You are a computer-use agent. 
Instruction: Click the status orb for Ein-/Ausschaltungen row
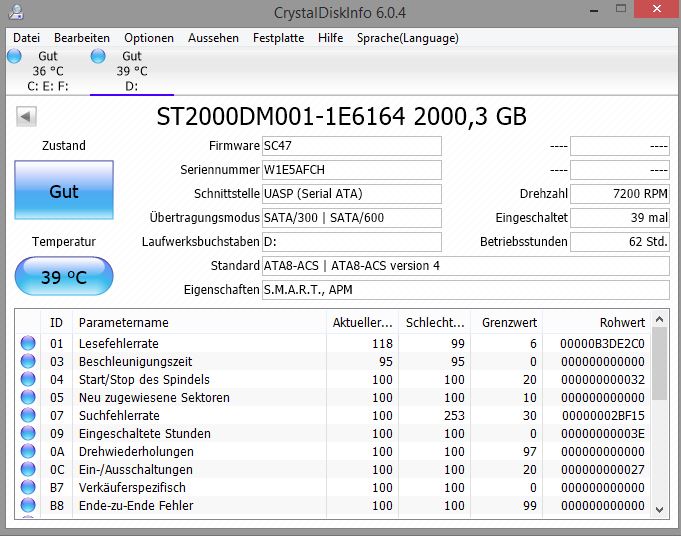point(28,469)
